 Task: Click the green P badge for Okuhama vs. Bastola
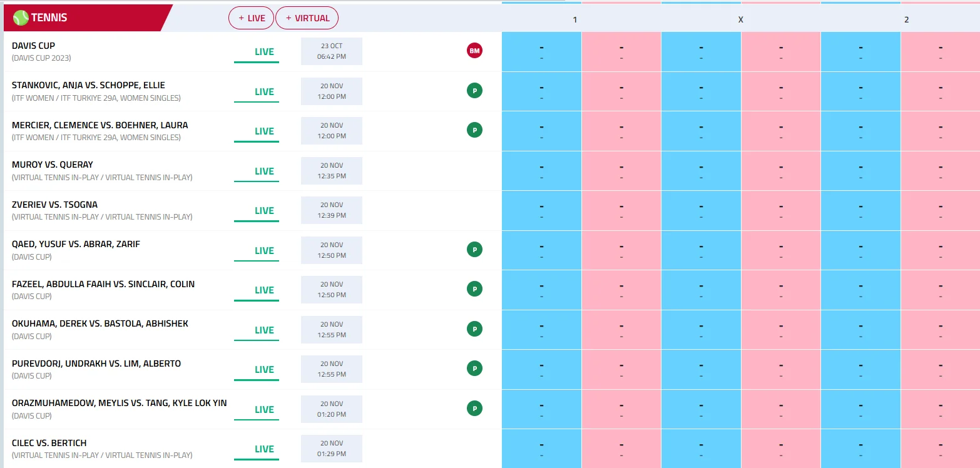pyautogui.click(x=474, y=329)
